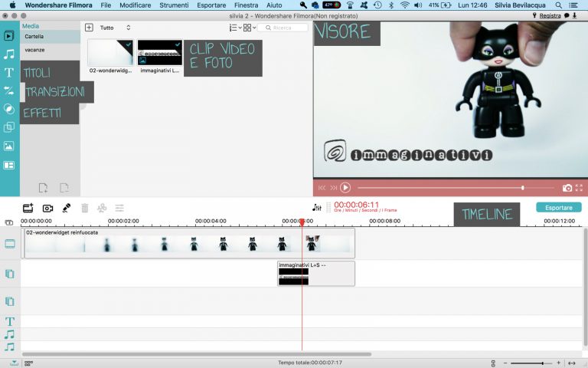
Task: Select the immaginativi L+S overlay clip
Action: pos(315,274)
